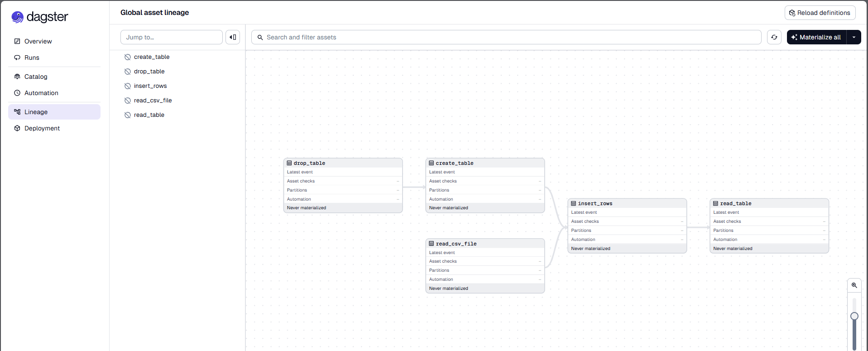868x351 pixels.
Task: Select read_csv_file in the asset list
Action: coord(153,101)
